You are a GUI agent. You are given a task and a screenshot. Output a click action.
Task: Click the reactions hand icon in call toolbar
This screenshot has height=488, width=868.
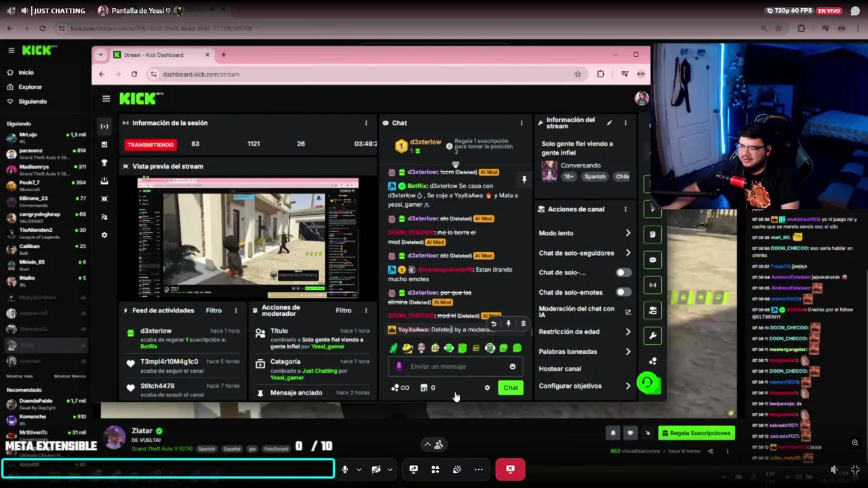(x=457, y=469)
